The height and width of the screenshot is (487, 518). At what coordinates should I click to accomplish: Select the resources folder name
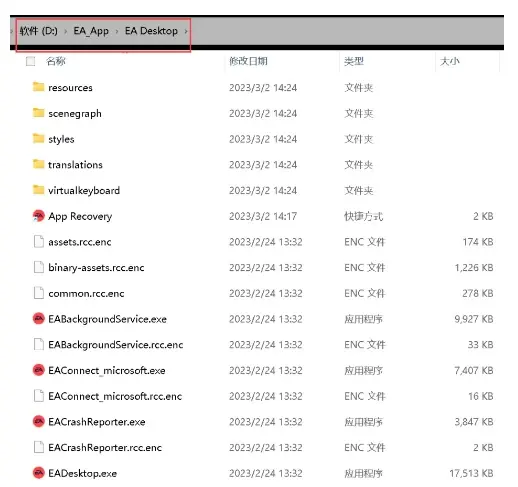tap(70, 88)
